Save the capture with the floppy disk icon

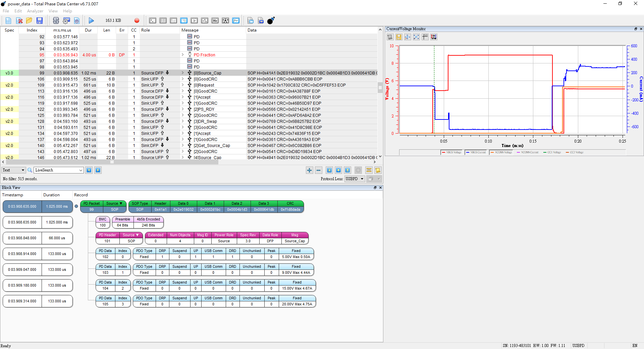coord(40,21)
